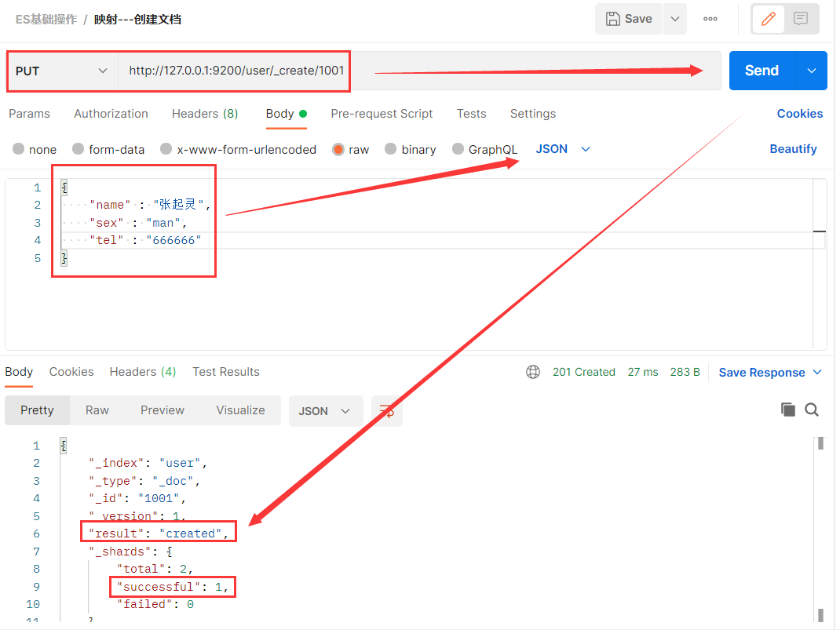The width and height of the screenshot is (840, 630).
Task: Click the "_type": "_doc" response line
Action: click(144, 481)
